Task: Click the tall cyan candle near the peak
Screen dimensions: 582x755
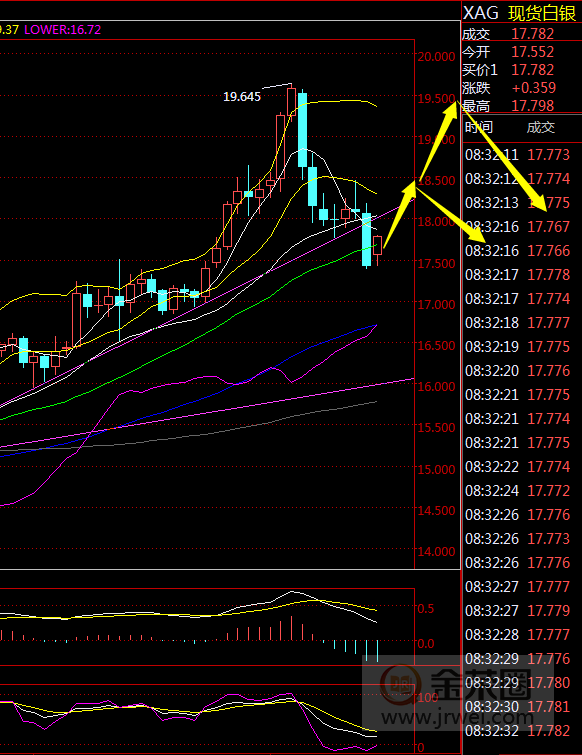Action: point(302,130)
